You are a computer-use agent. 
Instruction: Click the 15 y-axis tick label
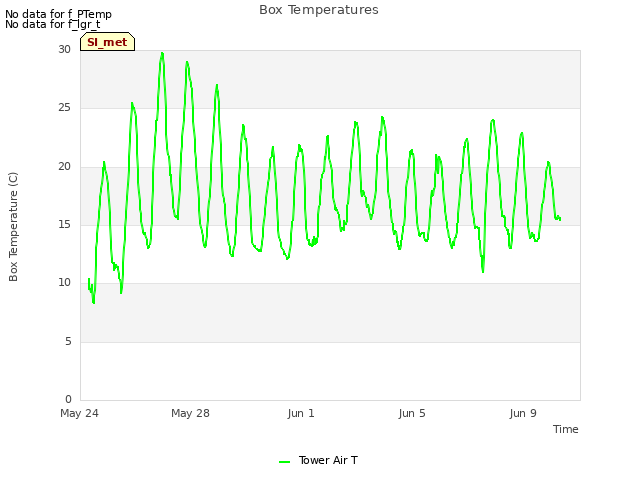(x=64, y=224)
